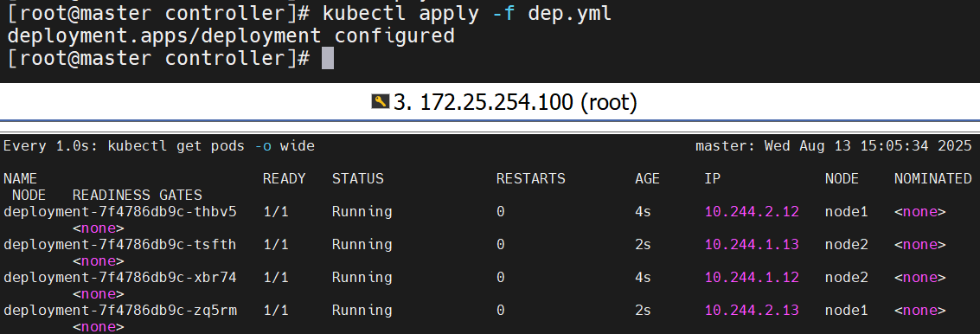Click nominated '<none>' in the thbv5 row

point(920,211)
